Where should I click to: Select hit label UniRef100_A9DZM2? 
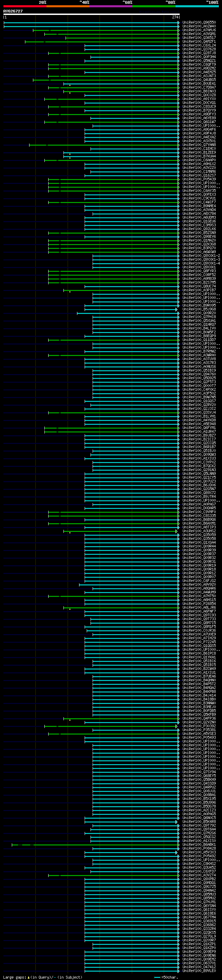click(x=199, y=68)
